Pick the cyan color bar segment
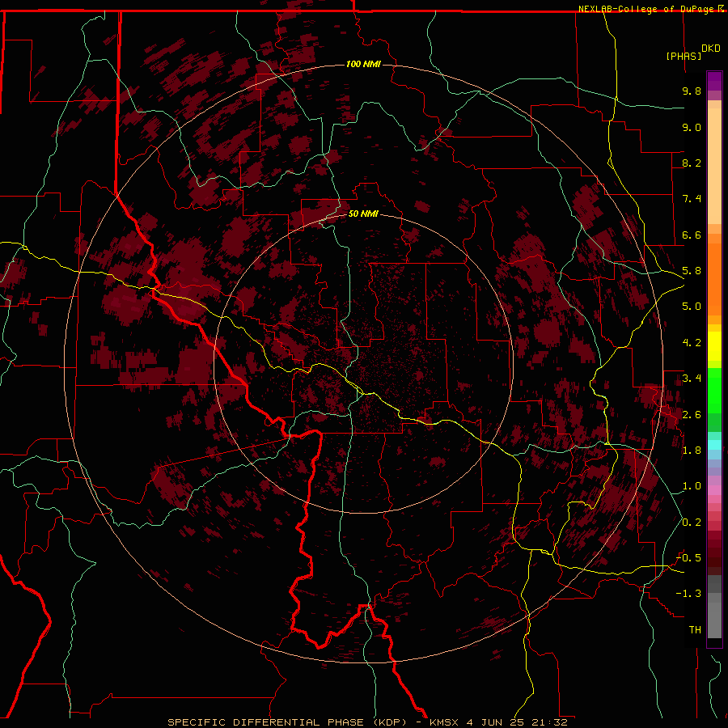The width and height of the screenshot is (728, 728). coord(714,445)
